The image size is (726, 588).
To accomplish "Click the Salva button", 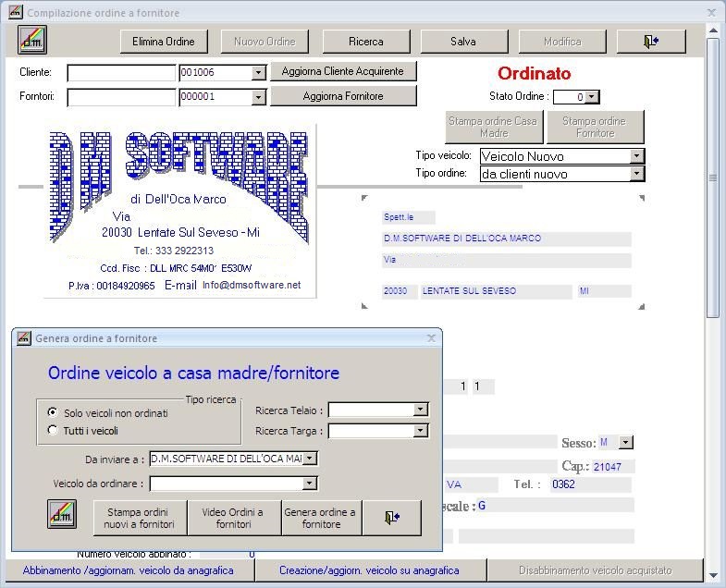I will point(464,42).
